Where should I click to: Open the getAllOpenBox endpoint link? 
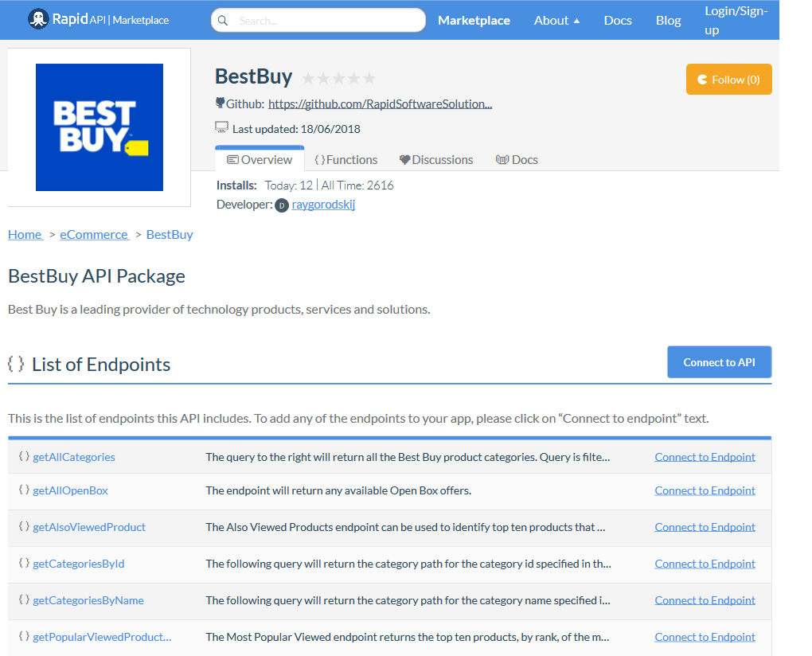(x=70, y=490)
